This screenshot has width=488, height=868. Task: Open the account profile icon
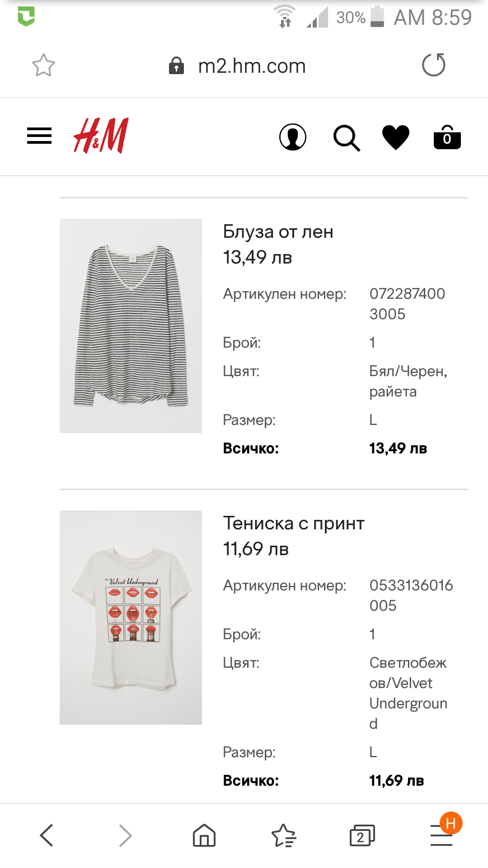pyautogui.click(x=293, y=137)
